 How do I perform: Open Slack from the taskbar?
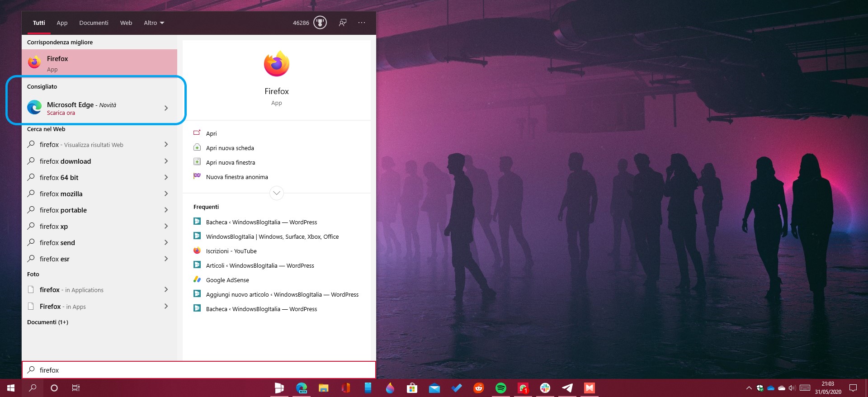coord(545,388)
